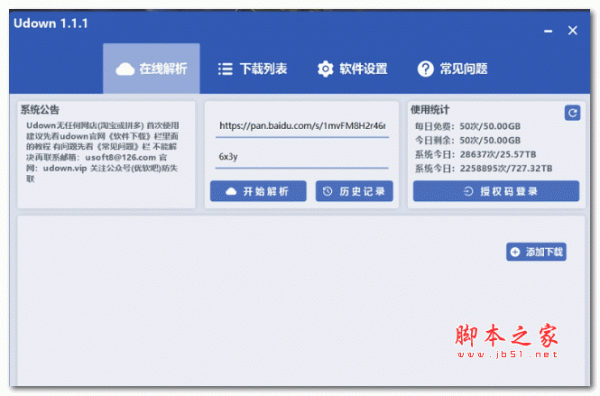Click the gear icon beside 软件设置
The width and height of the screenshot is (600, 396).
coord(325,69)
